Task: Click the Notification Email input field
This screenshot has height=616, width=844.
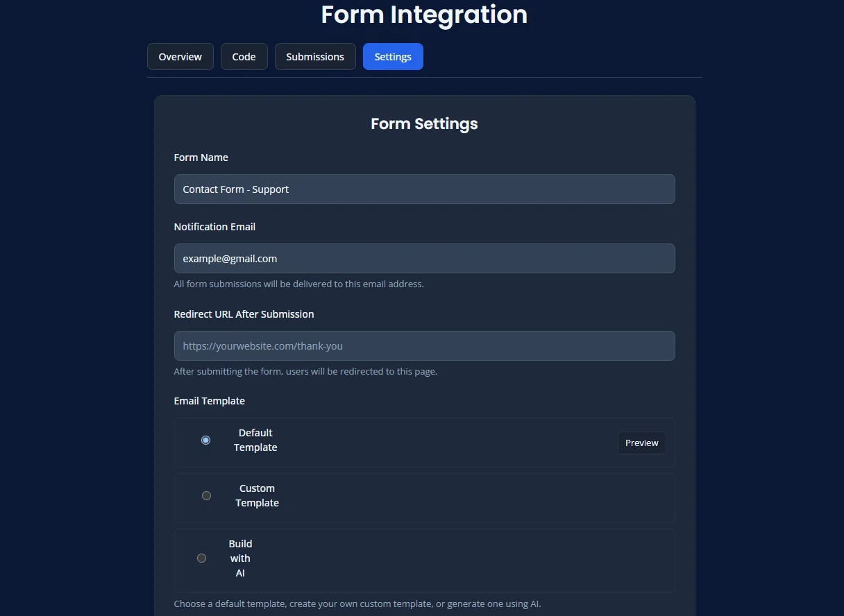Action: [x=424, y=258]
